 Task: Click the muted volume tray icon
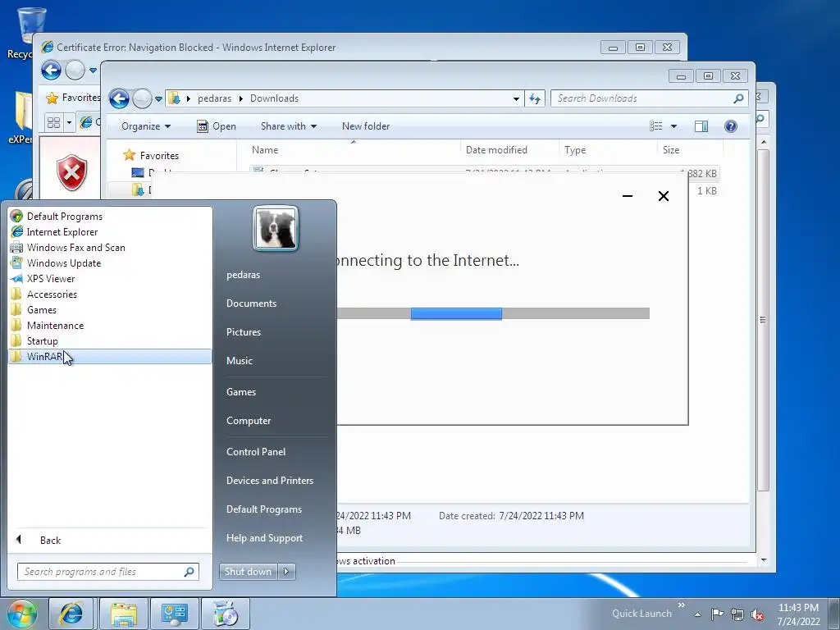[757, 614]
